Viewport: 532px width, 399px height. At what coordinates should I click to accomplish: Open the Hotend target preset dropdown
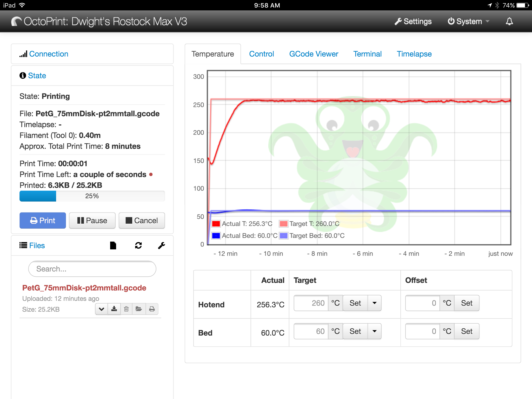click(x=374, y=303)
